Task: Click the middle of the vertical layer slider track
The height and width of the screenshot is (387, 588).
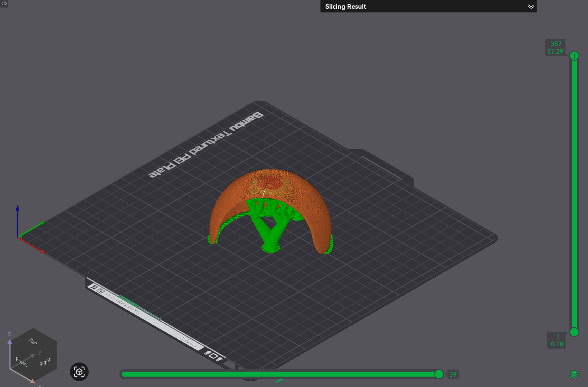Action: [574, 193]
